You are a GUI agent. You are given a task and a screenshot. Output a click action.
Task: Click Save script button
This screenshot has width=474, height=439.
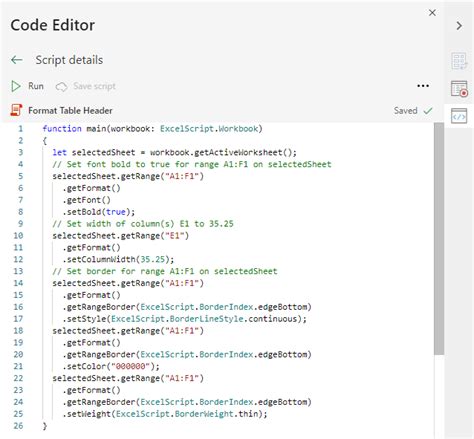(86, 86)
